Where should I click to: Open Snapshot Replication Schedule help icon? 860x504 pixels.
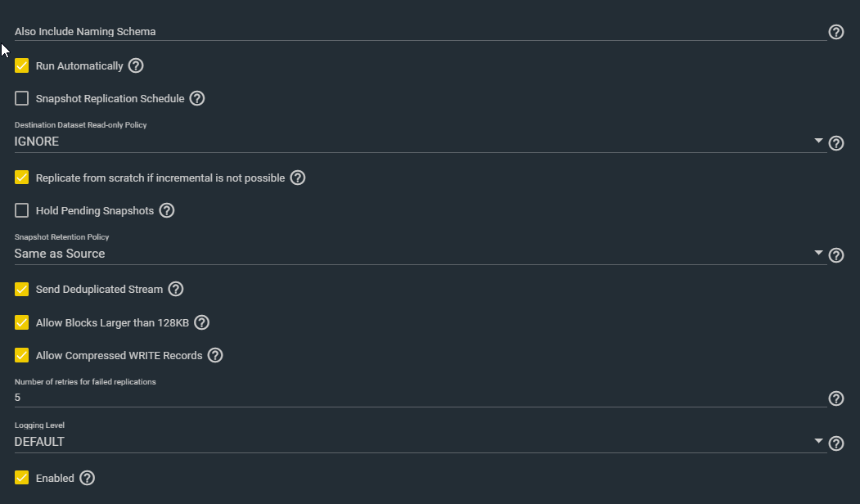(197, 98)
